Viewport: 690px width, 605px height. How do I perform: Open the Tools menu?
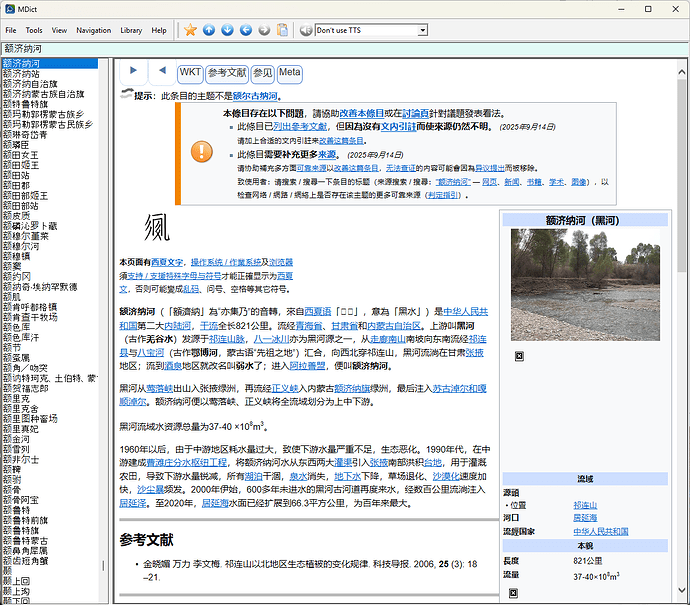point(34,31)
